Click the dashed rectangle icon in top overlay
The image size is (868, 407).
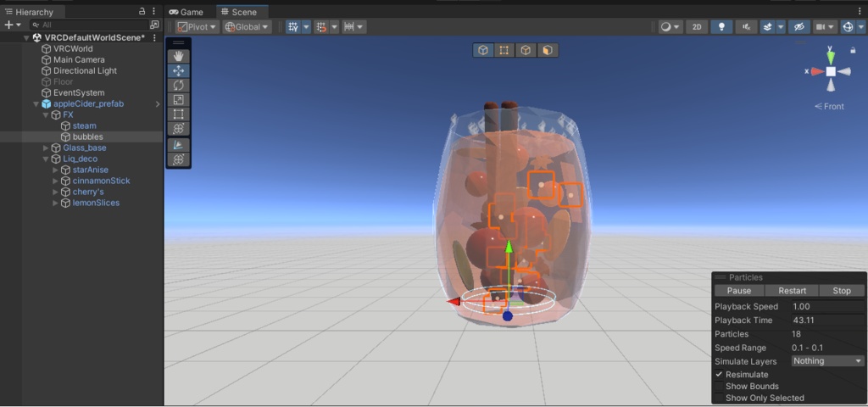[x=504, y=50]
